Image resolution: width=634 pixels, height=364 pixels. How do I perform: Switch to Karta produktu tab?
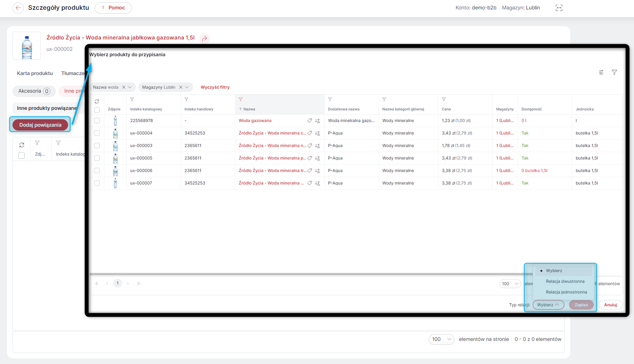[x=35, y=73]
